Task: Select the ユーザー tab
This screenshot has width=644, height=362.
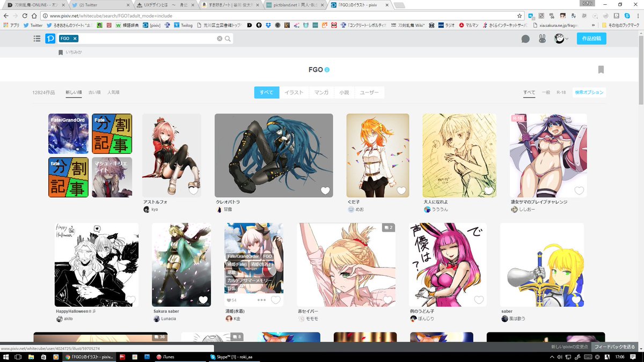Action: click(x=369, y=93)
